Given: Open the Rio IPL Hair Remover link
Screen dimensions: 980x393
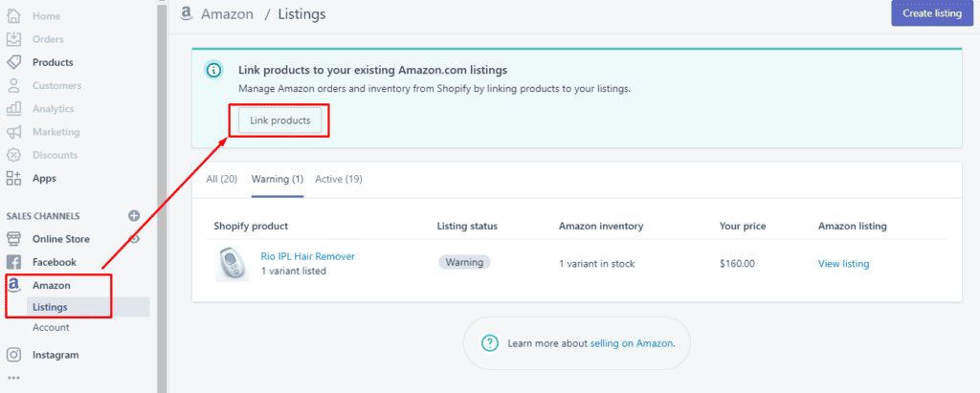Looking at the screenshot, I should [x=307, y=256].
